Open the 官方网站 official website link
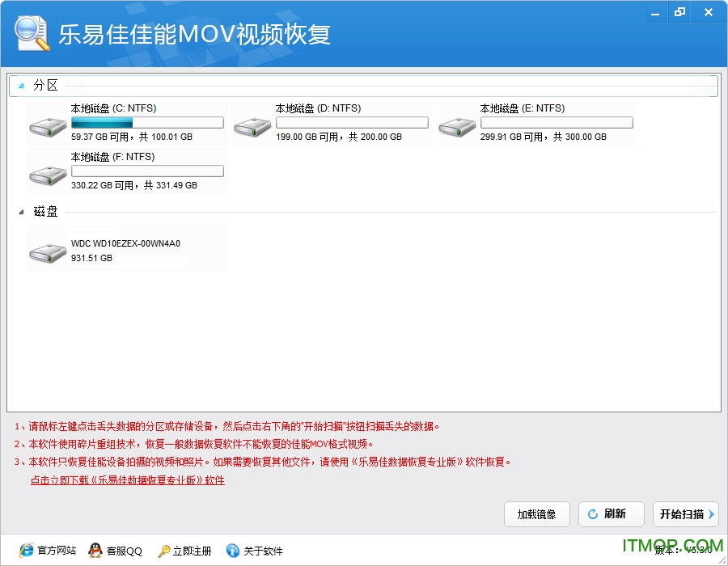Screen dimensions: 728x566 click(57, 551)
